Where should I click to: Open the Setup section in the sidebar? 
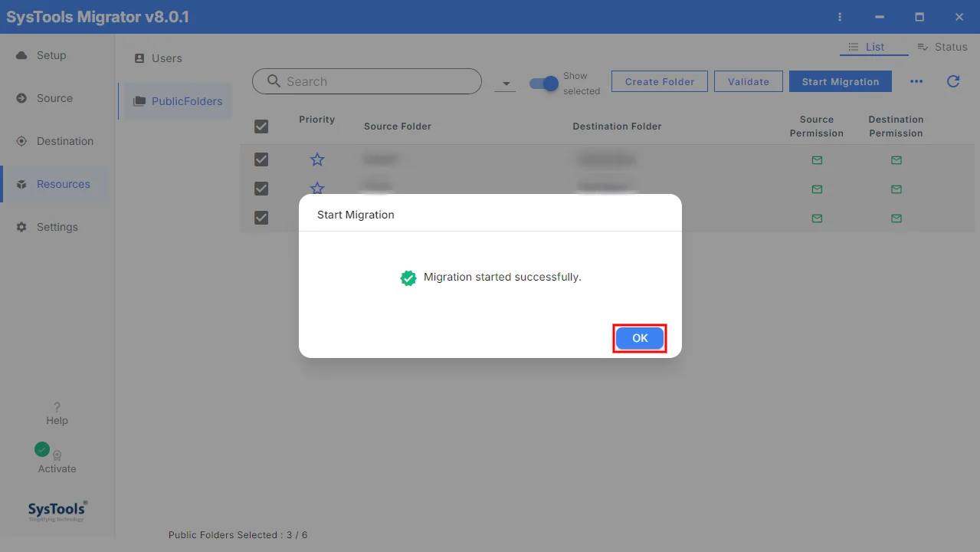(x=53, y=55)
